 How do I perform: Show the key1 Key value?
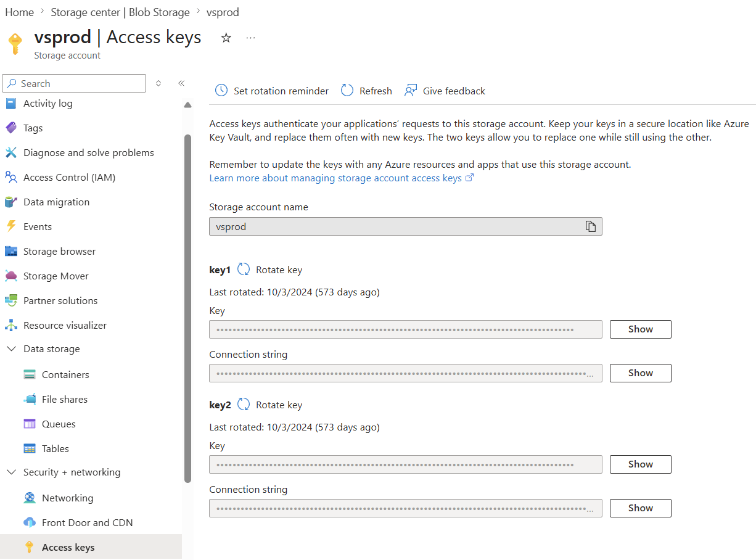[640, 329]
